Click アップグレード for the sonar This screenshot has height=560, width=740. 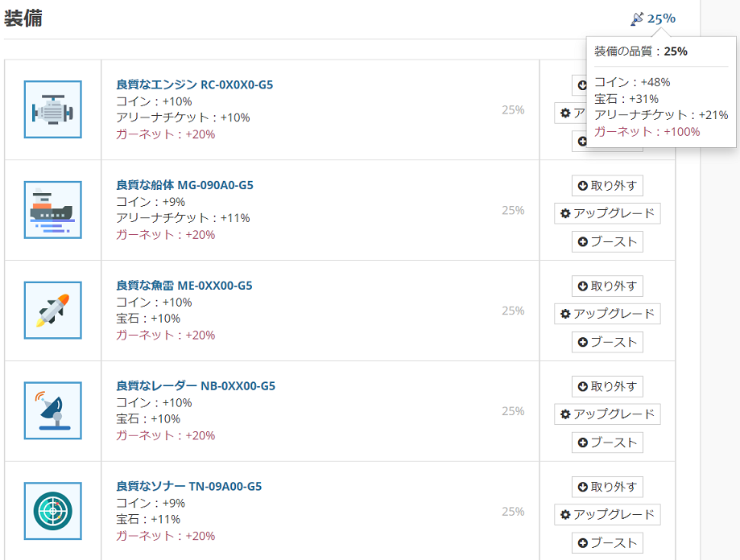point(607,515)
